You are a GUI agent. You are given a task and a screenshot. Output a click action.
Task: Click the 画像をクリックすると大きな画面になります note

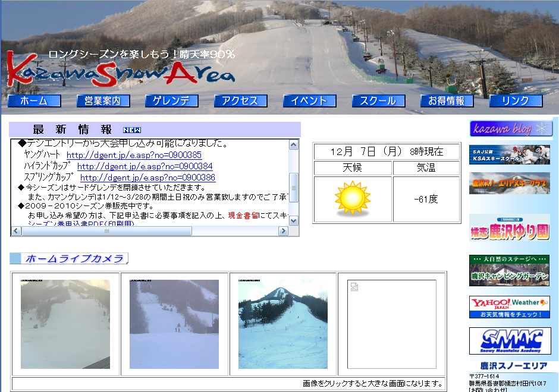click(x=372, y=384)
